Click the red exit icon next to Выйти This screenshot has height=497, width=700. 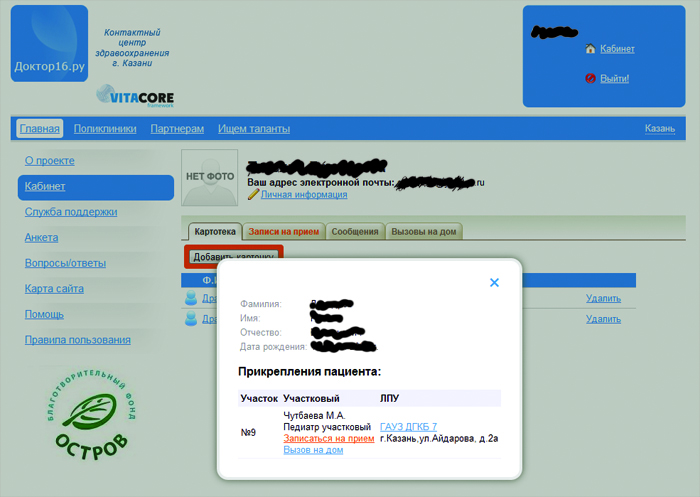[590, 78]
